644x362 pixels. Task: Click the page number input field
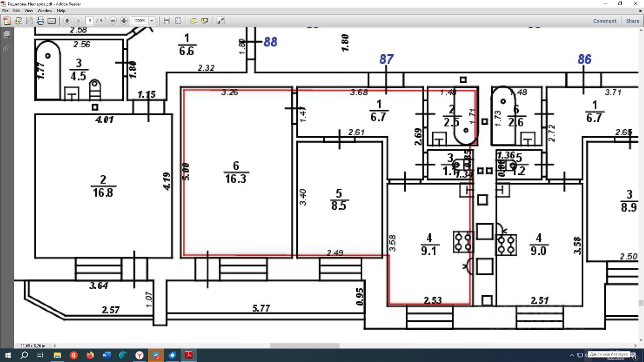(x=90, y=21)
